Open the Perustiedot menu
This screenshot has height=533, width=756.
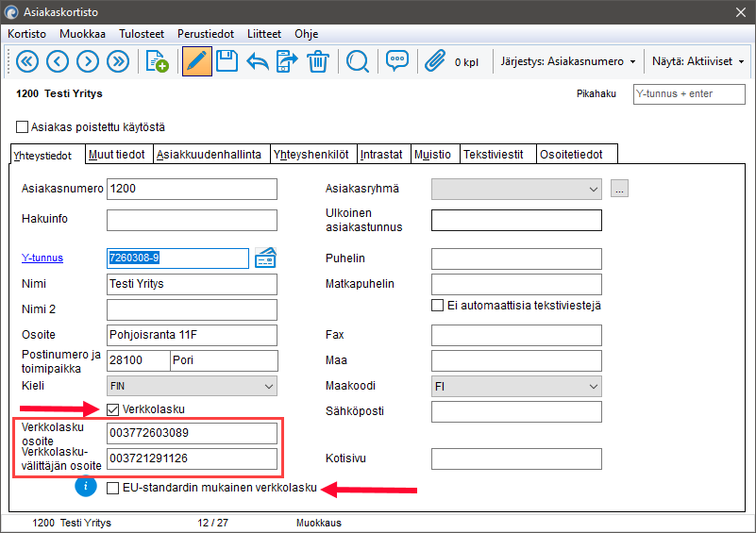206,34
